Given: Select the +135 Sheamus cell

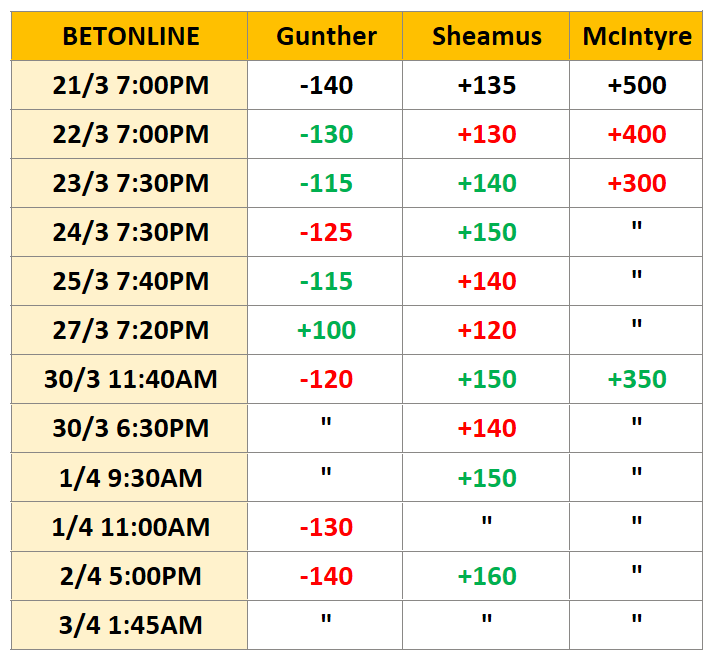Looking at the screenshot, I should coord(486,85).
